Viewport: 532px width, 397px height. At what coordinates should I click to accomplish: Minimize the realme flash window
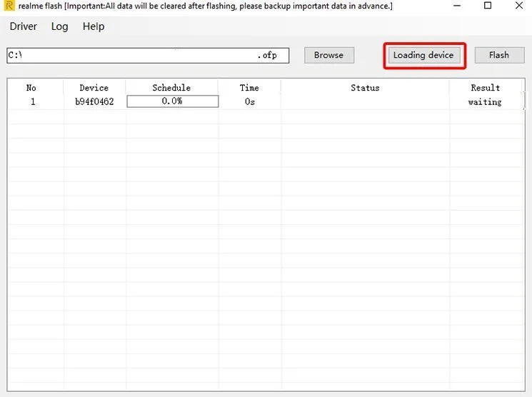457,6
